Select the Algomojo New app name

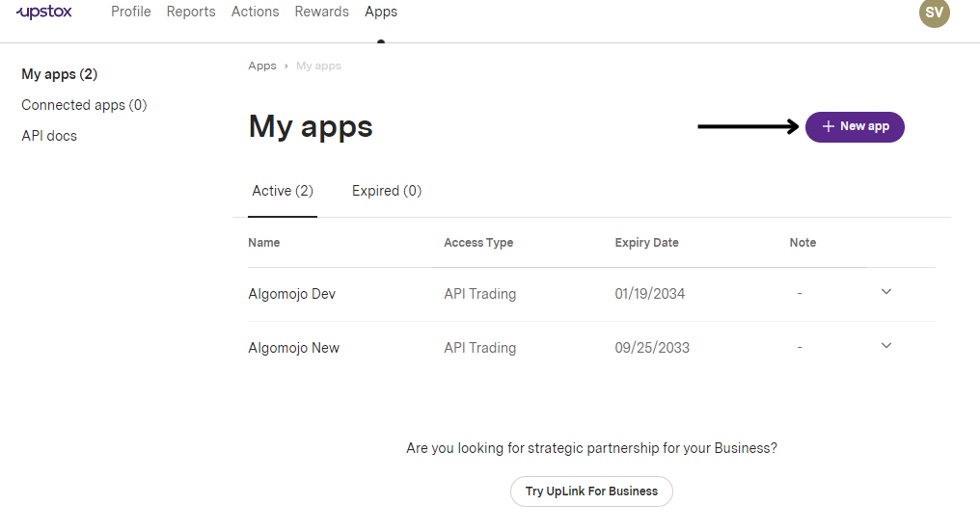click(294, 348)
